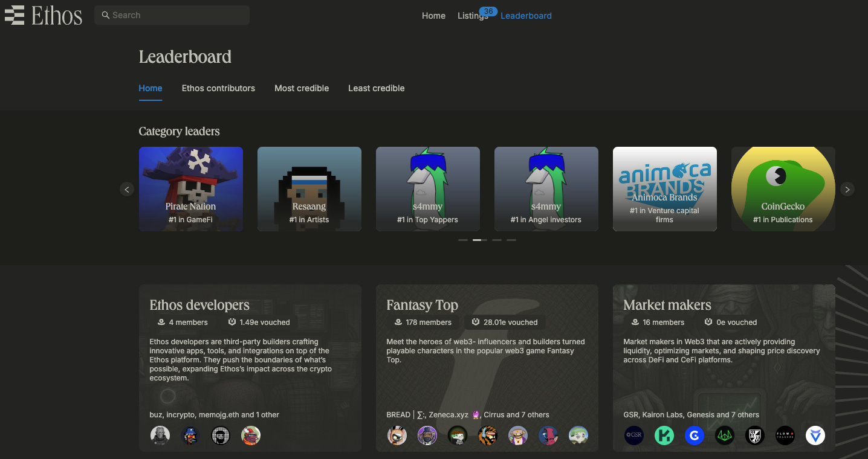This screenshot has height=459, width=868.
Task: Open Fantasy Top list title
Action: pos(423,305)
